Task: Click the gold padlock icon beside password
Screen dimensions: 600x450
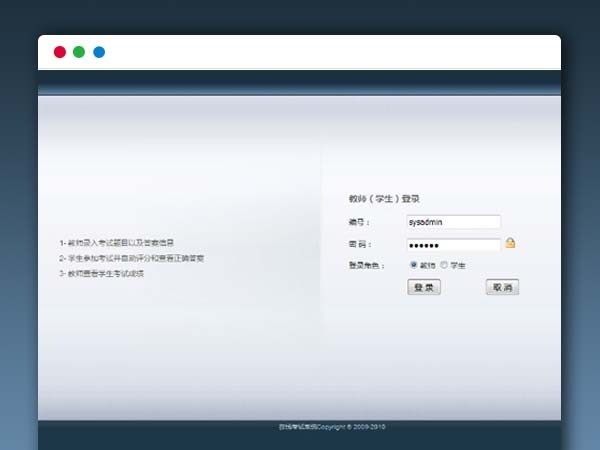Action: (x=510, y=243)
